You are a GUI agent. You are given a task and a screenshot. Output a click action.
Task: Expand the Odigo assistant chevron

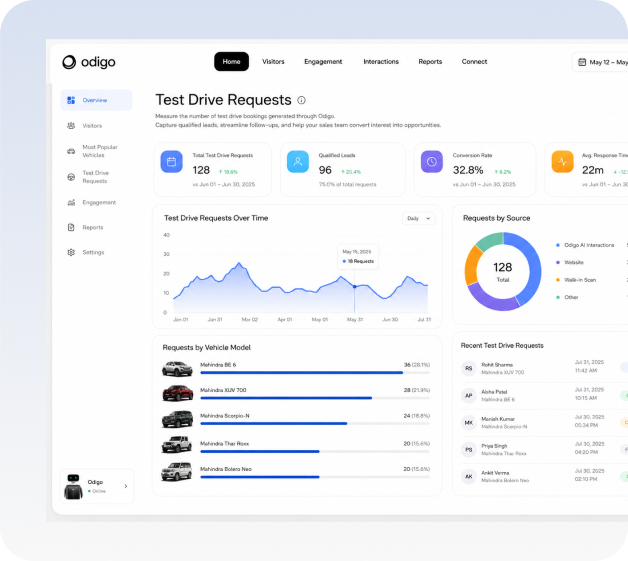(126, 486)
